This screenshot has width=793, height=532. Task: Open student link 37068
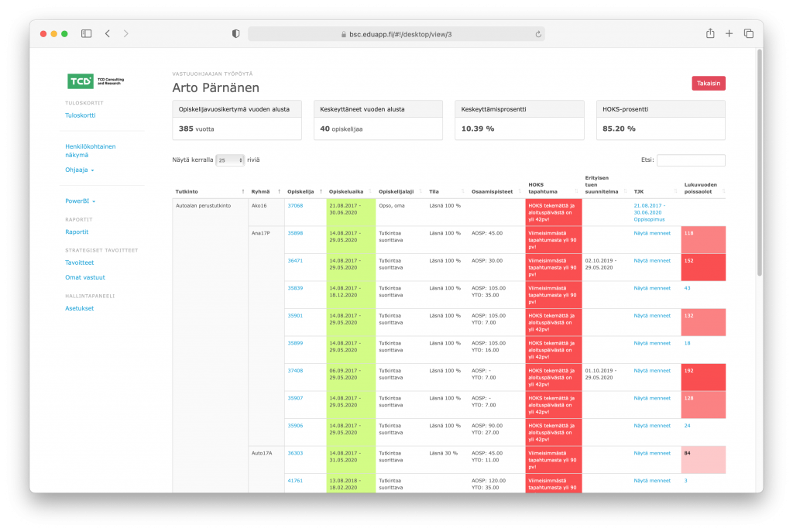(x=295, y=206)
